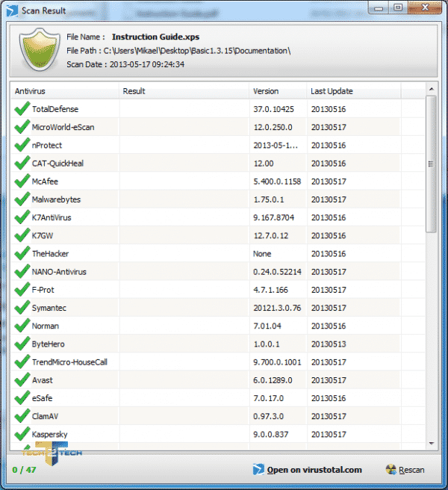
Task: Click the vertical scrollbar thumb
Action: 431,164
